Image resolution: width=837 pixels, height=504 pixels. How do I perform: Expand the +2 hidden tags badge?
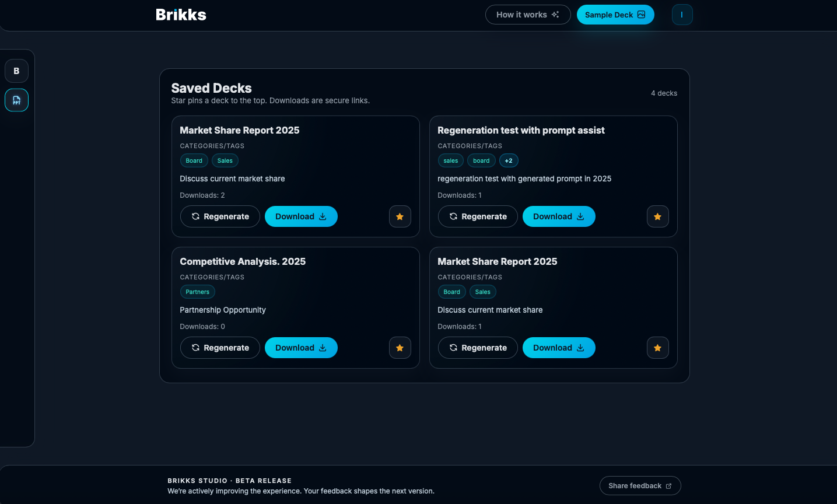[x=509, y=160]
